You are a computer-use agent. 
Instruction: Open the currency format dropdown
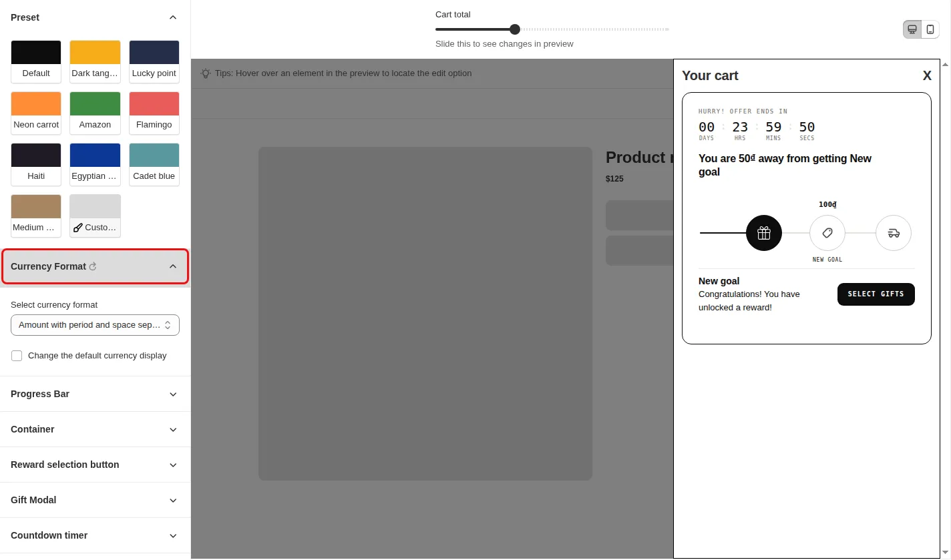coord(95,325)
